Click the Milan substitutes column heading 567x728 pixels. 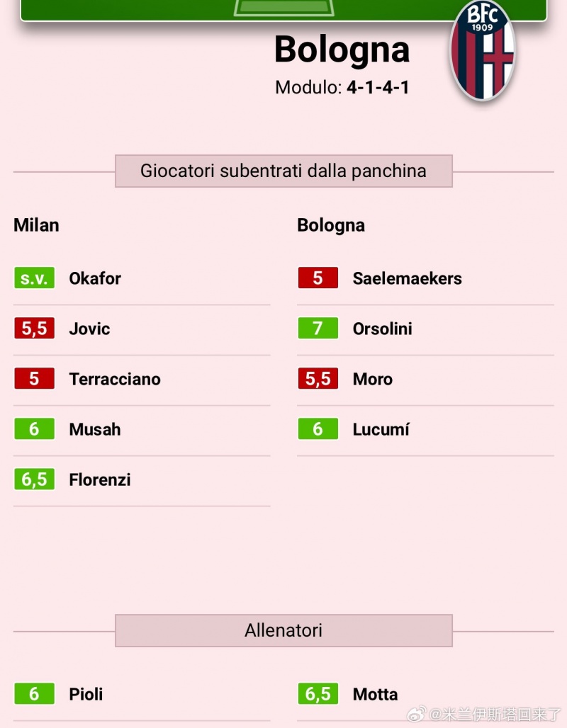pyautogui.click(x=36, y=225)
